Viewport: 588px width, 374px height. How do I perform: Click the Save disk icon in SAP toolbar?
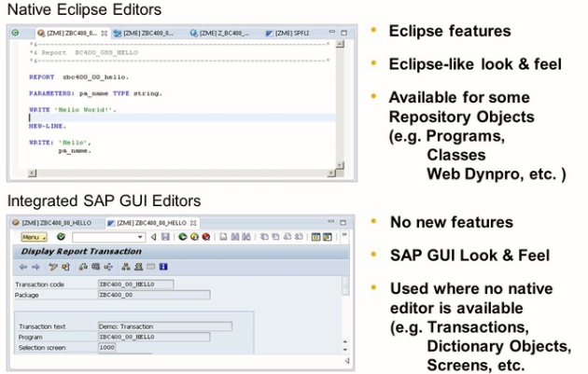[x=165, y=237]
